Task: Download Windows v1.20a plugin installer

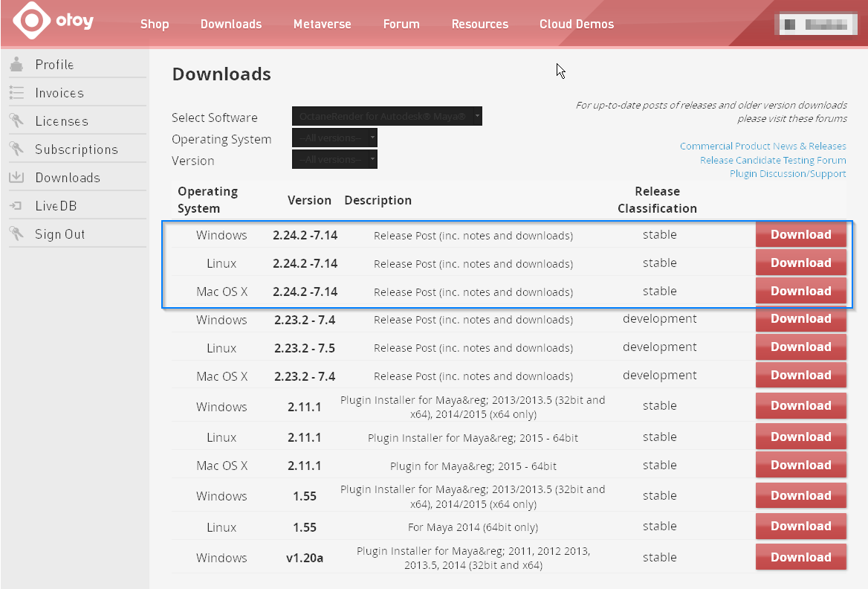Action: pos(801,557)
